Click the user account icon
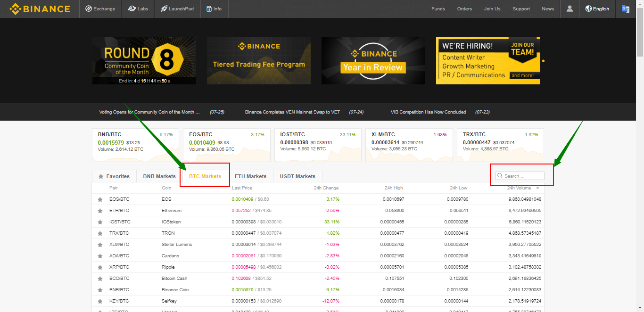The width and height of the screenshot is (644, 312). tap(570, 8)
